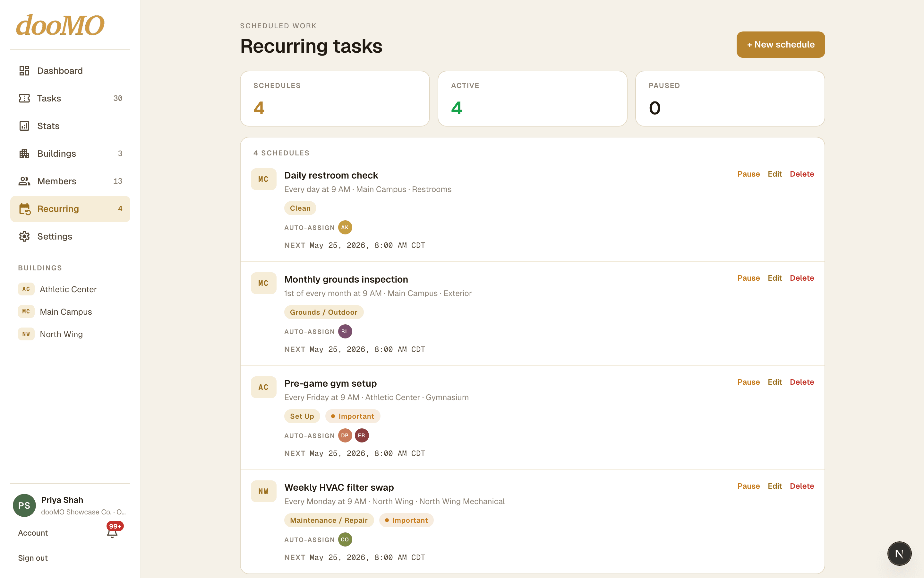Image resolution: width=924 pixels, height=578 pixels.
Task: Click the Grounds / Outdoor tag
Action: point(324,312)
